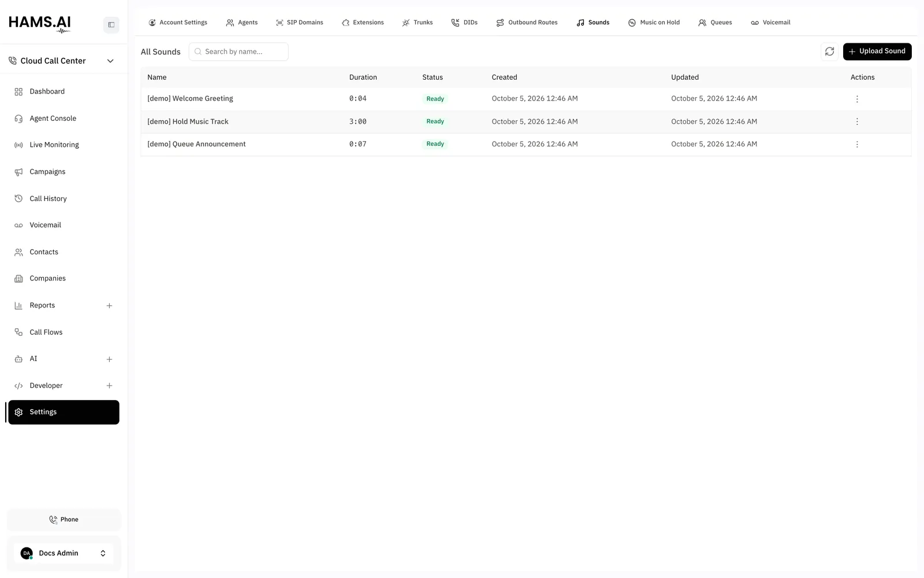Open Companies in the sidebar
The width and height of the screenshot is (924, 578).
(64, 279)
